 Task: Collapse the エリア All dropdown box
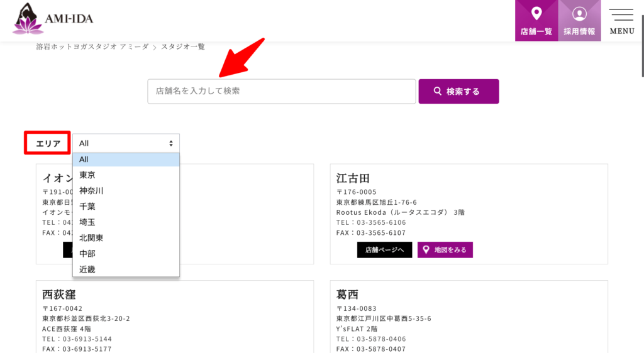[126, 143]
